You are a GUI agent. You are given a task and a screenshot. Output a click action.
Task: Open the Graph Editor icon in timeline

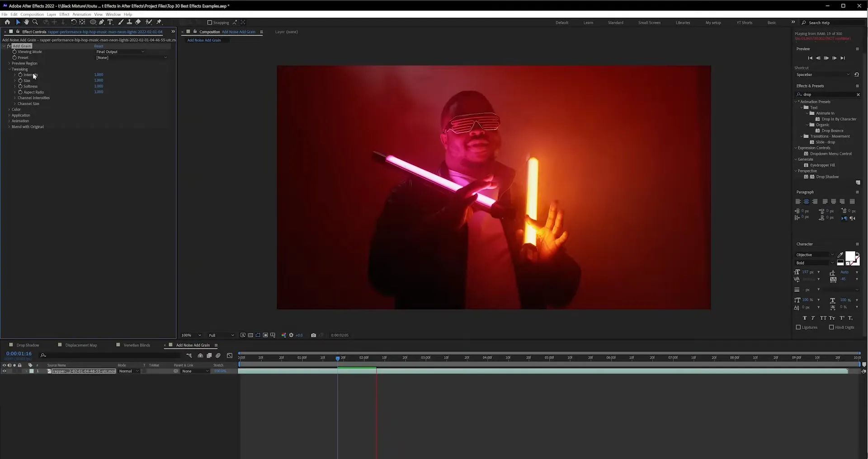point(230,356)
